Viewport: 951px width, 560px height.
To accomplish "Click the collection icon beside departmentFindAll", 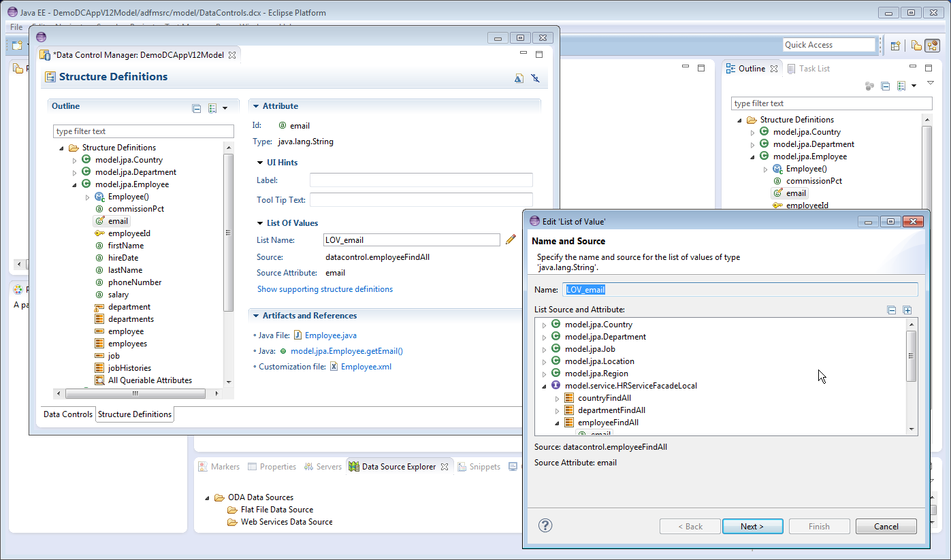I will tap(569, 410).
